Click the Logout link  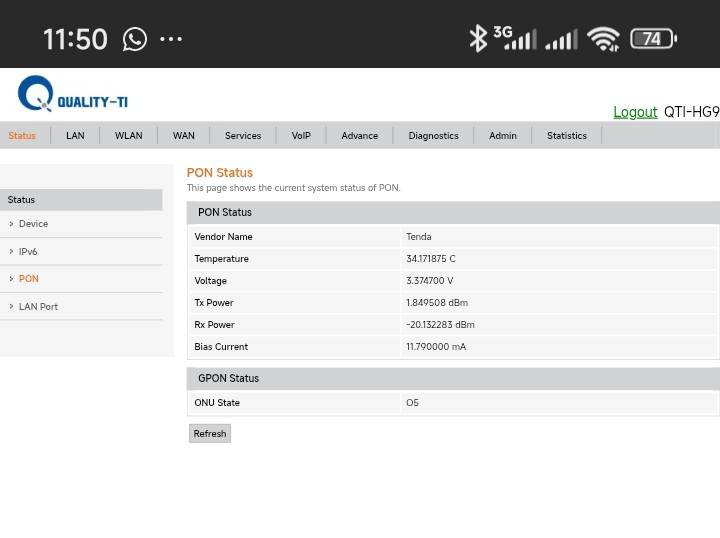[635, 112]
